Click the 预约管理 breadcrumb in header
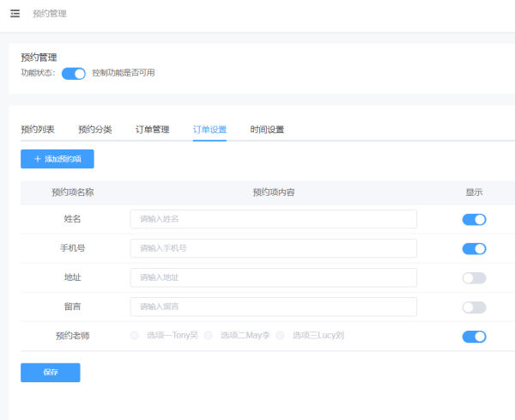Viewport: 515px width, 420px height. pos(50,14)
